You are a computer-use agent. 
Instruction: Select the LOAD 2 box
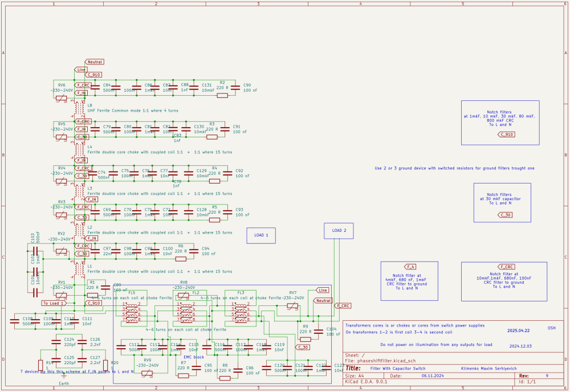pos(339,231)
